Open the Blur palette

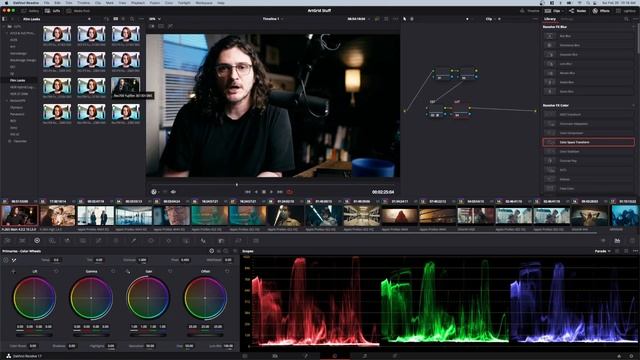(x=203, y=241)
